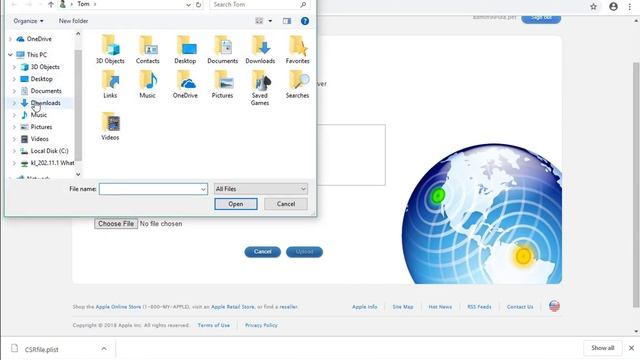Screen dimensions: 640x360
Task: Open the Apple Online Store link
Action: point(118,307)
